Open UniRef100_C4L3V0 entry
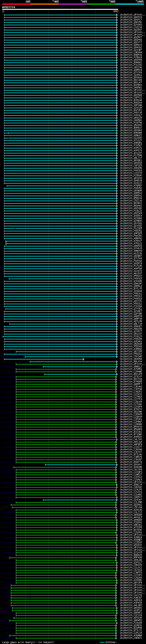 point(131,439)
